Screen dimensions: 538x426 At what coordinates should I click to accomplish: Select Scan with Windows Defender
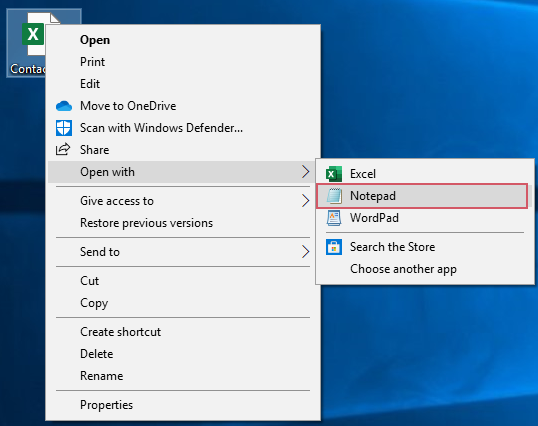click(x=183, y=128)
